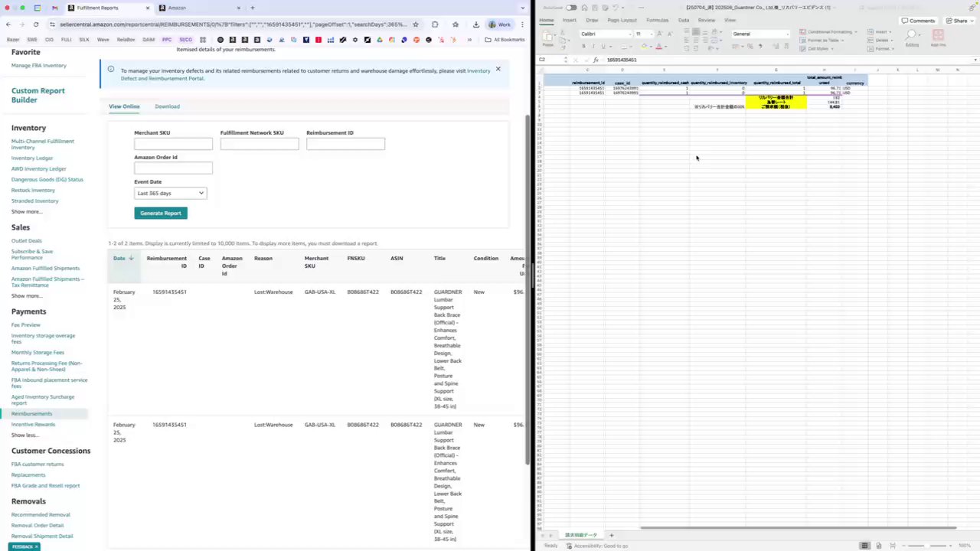
Task: Adjust the Excel zoom slider
Action: (x=927, y=546)
